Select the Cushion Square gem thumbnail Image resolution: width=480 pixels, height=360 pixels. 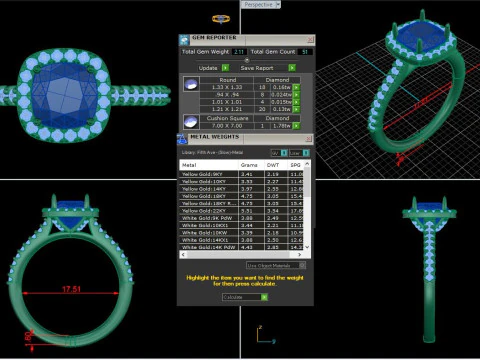[x=191, y=122]
